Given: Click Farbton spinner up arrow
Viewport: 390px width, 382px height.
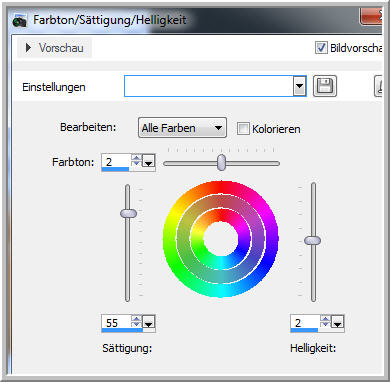Looking at the screenshot, I should (136, 157).
